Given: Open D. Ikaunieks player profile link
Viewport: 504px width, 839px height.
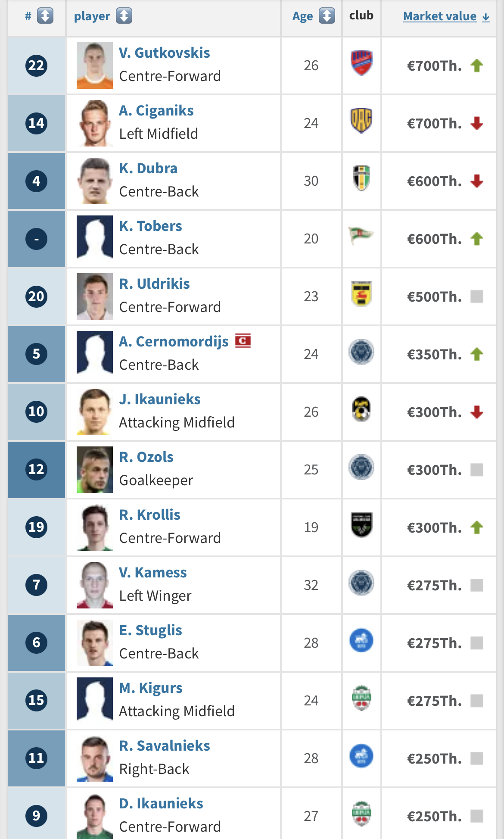Looking at the screenshot, I should 161,804.
